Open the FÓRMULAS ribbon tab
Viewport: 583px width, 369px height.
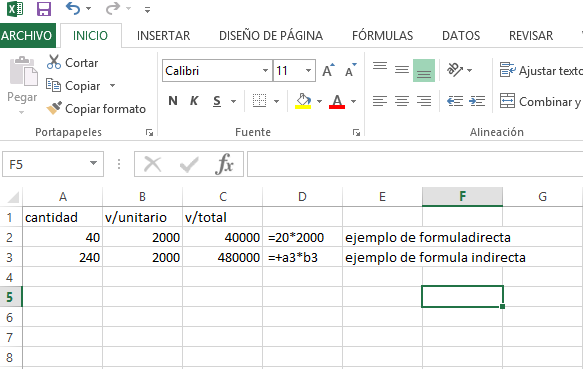pyautogui.click(x=382, y=36)
